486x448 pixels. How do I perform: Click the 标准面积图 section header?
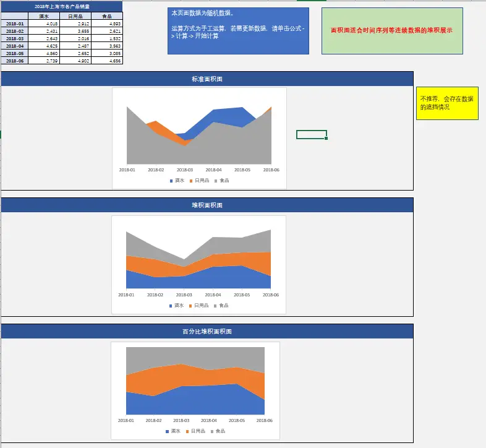tap(207, 79)
